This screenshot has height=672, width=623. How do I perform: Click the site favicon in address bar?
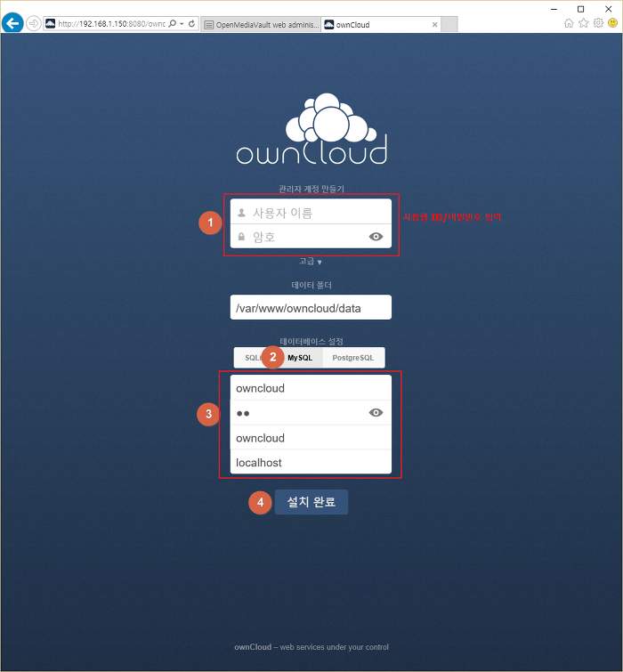51,23
